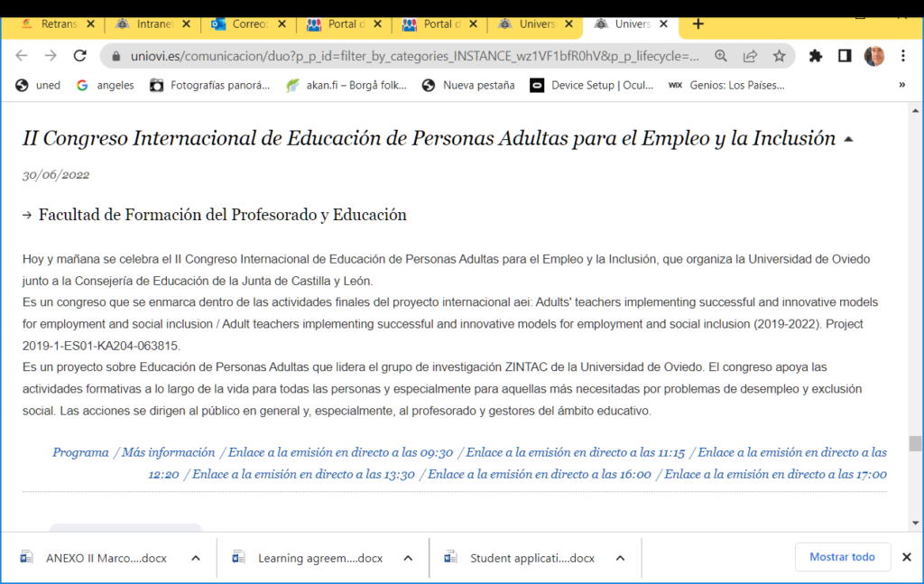Click the article date 30/06/2022
The height and width of the screenshot is (584, 924).
pos(56,174)
